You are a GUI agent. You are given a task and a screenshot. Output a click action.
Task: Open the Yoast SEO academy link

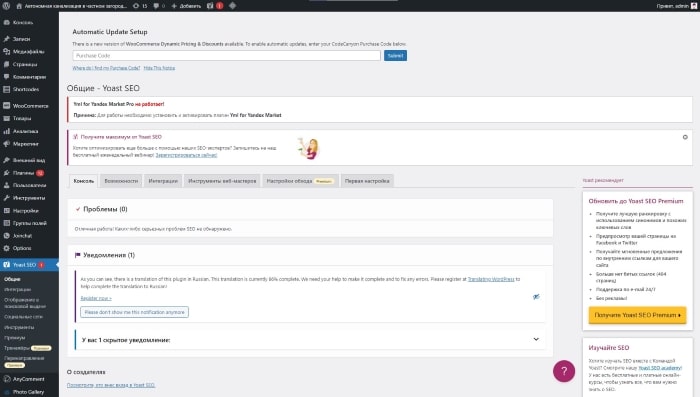pos(660,368)
